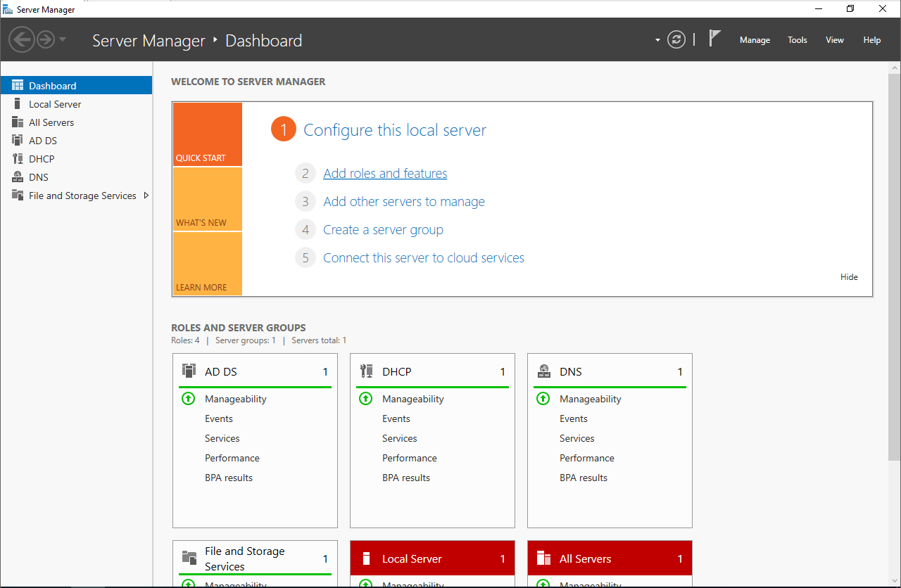This screenshot has width=901, height=588.
Task: Click the DHCP sidebar icon
Action: [18, 158]
